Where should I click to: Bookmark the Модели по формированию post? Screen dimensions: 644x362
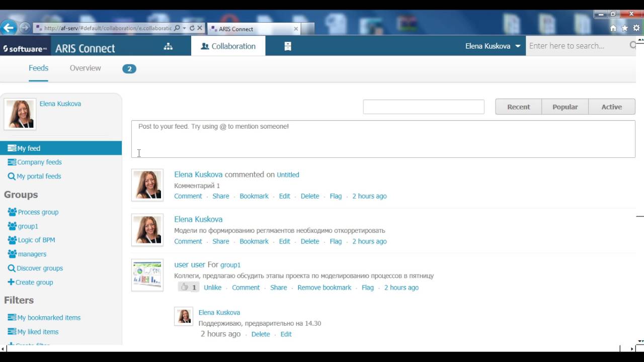click(x=254, y=241)
